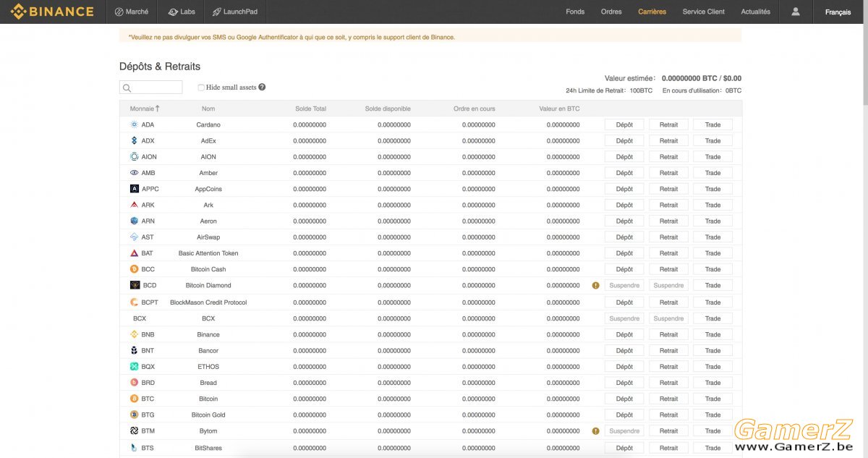This screenshot has height=458, width=868.
Task: Click the Amber AMB eye icon
Action: pyautogui.click(x=134, y=173)
